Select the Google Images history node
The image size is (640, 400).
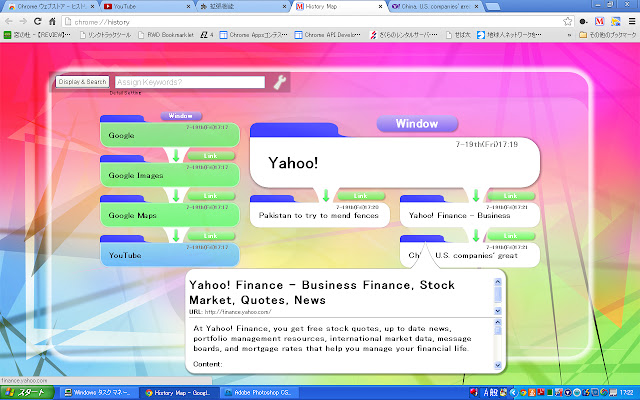click(x=170, y=175)
